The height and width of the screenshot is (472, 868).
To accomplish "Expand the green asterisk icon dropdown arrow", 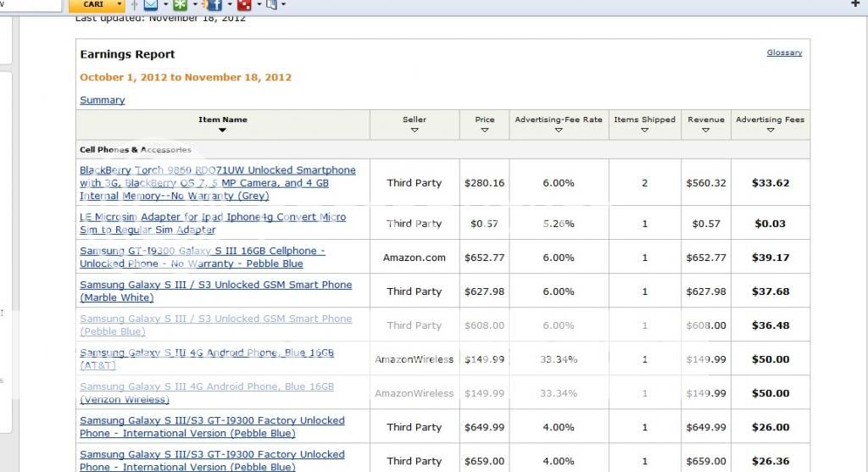I will [195, 4].
